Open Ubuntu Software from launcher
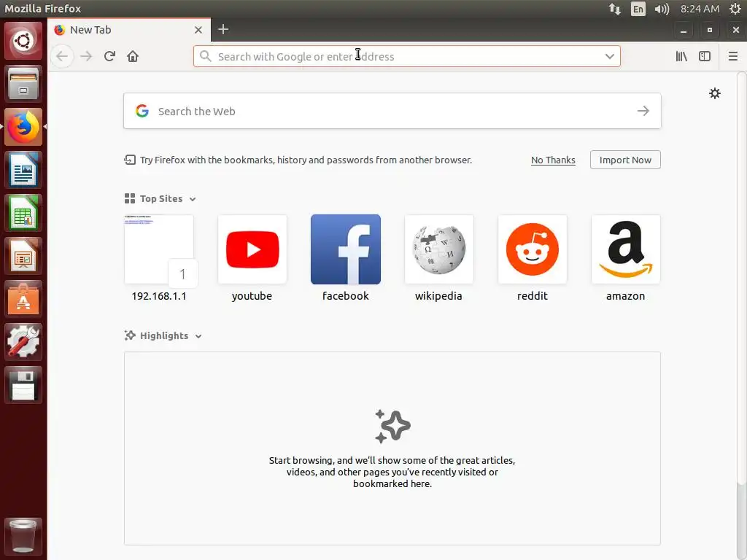Viewport: 747px width, 560px height. [x=23, y=298]
